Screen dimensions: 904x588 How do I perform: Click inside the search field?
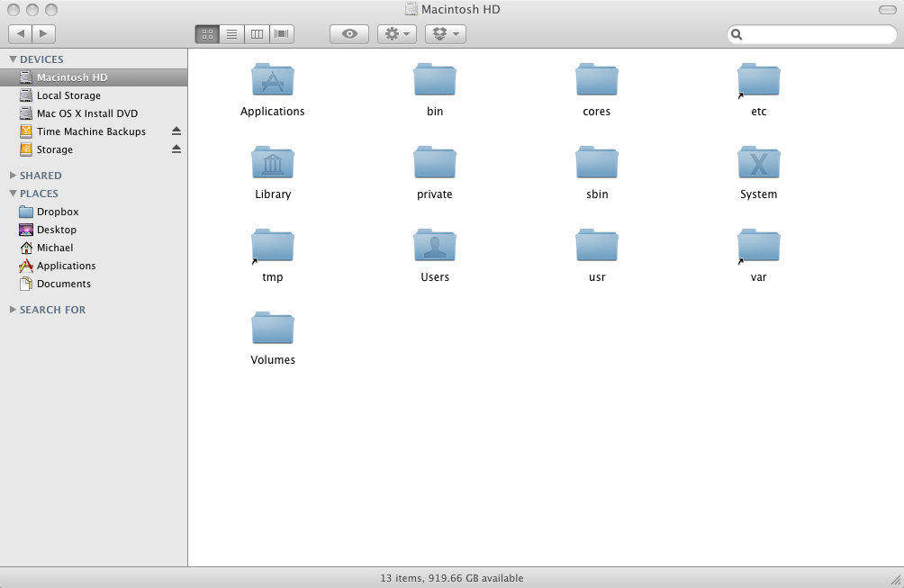click(810, 33)
